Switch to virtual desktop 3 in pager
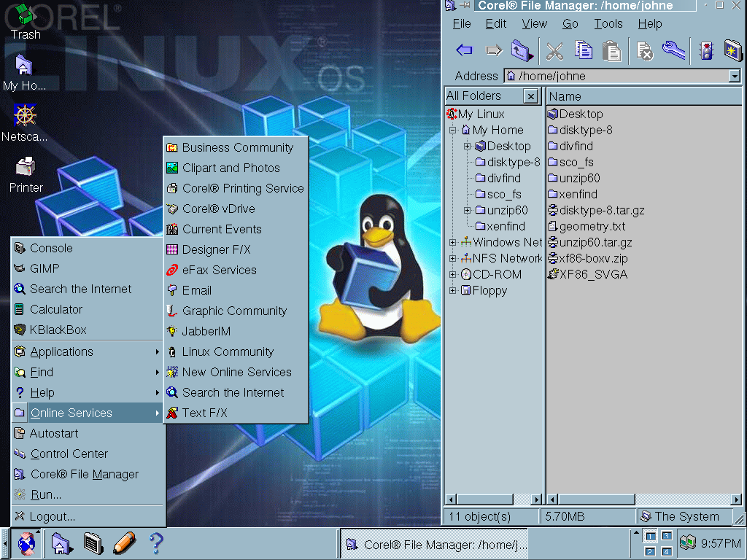The width and height of the screenshot is (747, 560). click(666, 536)
